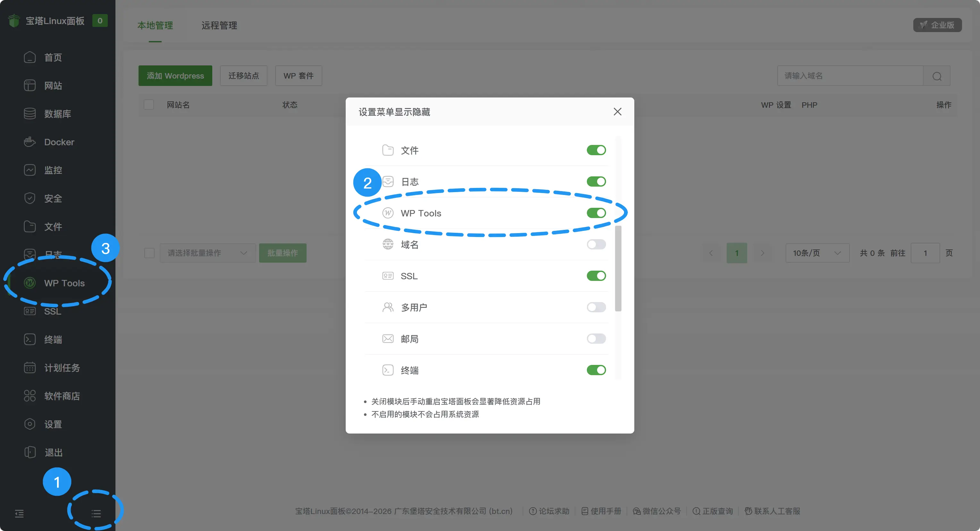
Task: Open the 论坛求助 footer link
Action: click(549, 511)
